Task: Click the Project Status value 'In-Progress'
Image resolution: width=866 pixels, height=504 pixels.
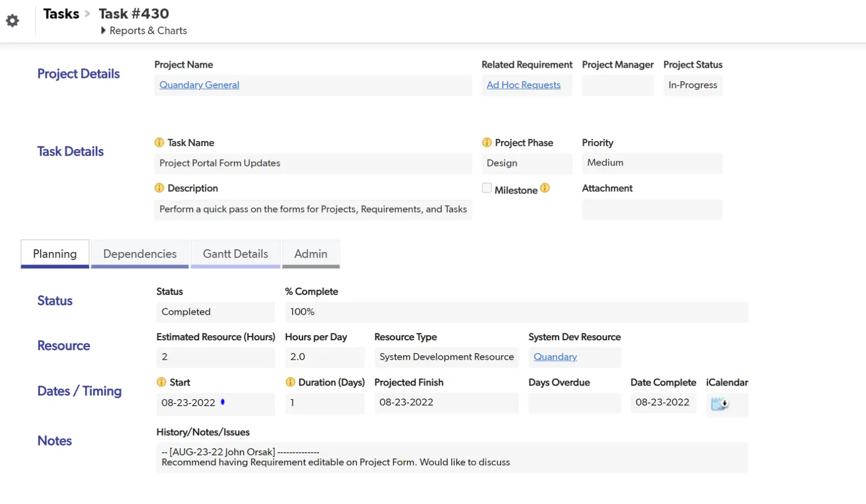Action: (693, 85)
